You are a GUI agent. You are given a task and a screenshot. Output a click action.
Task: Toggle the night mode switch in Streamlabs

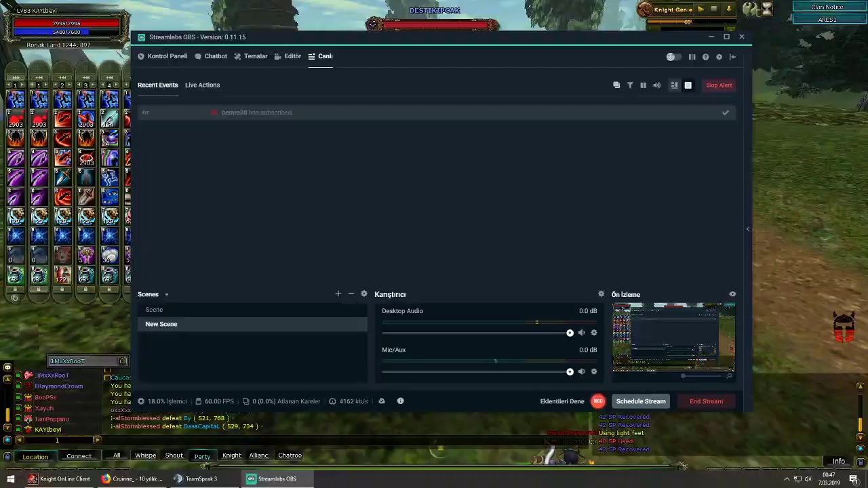click(x=672, y=57)
